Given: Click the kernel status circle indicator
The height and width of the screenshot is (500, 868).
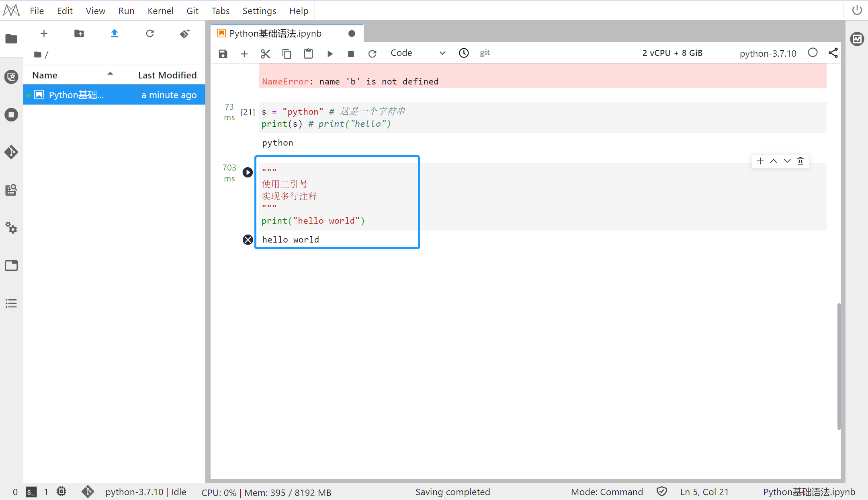Looking at the screenshot, I should pyautogui.click(x=813, y=53).
